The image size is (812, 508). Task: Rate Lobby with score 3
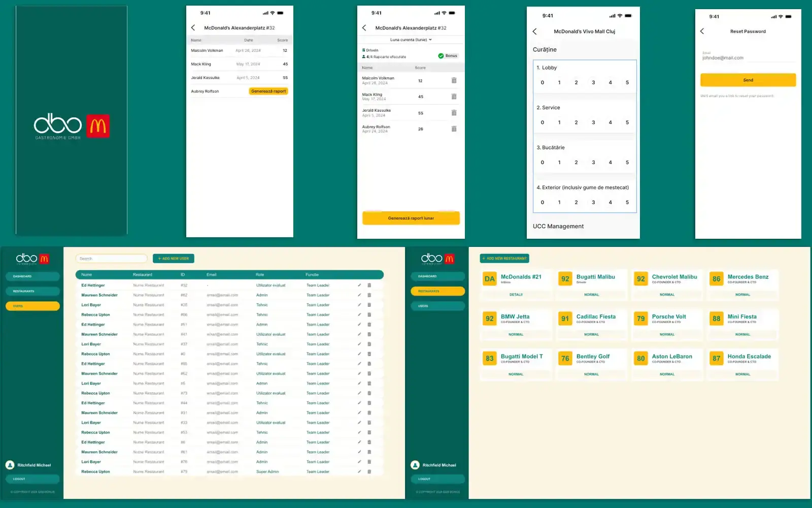click(593, 82)
